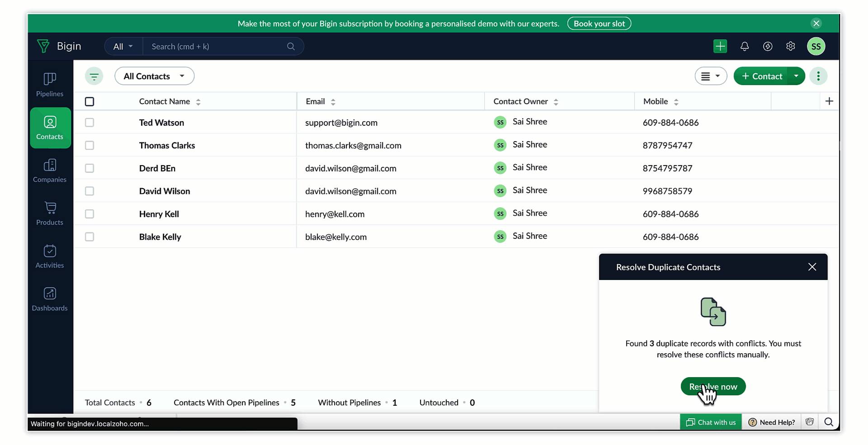Viewport: 868px width, 445px height.
Task: Click email blake@kelly.com
Action: pos(336,237)
